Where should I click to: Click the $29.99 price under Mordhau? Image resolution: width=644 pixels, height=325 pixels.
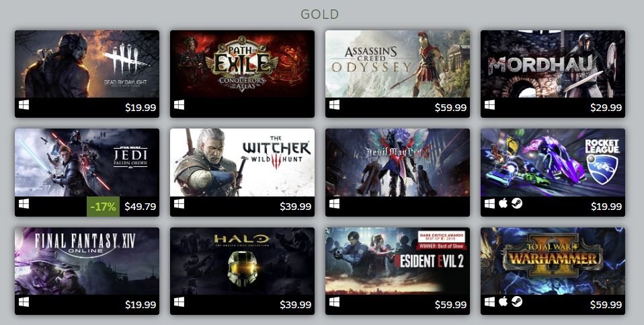[606, 108]
